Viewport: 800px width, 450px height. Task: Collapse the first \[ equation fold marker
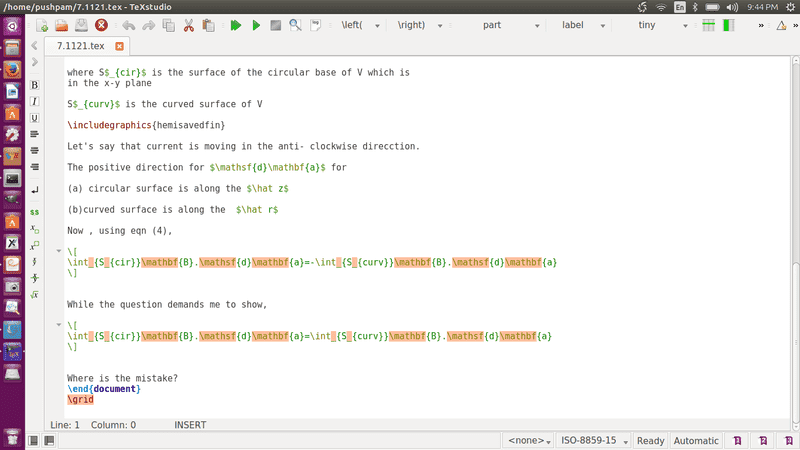[59, 252]
